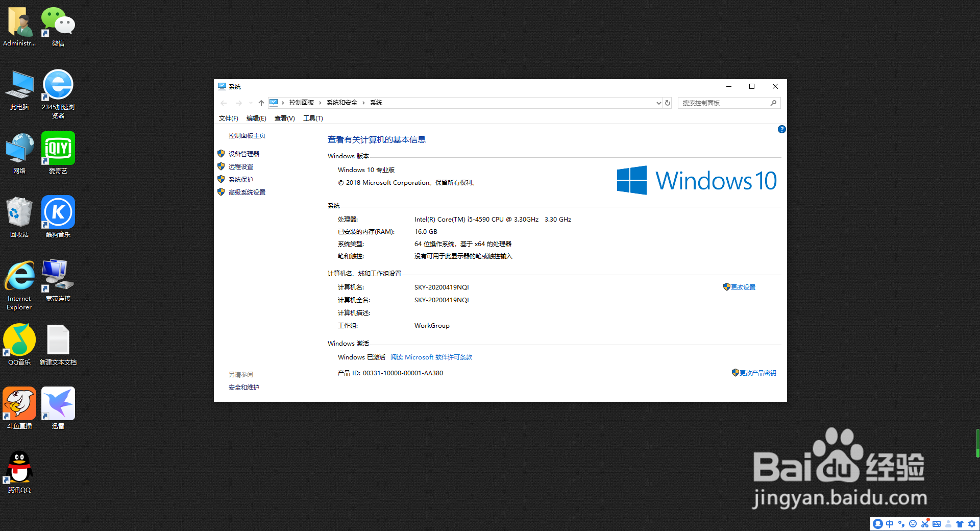Image resolution: width=980 pixels, height=531 pixels.
Task: Open the 工具(T) menu
Action: point(313,118)
